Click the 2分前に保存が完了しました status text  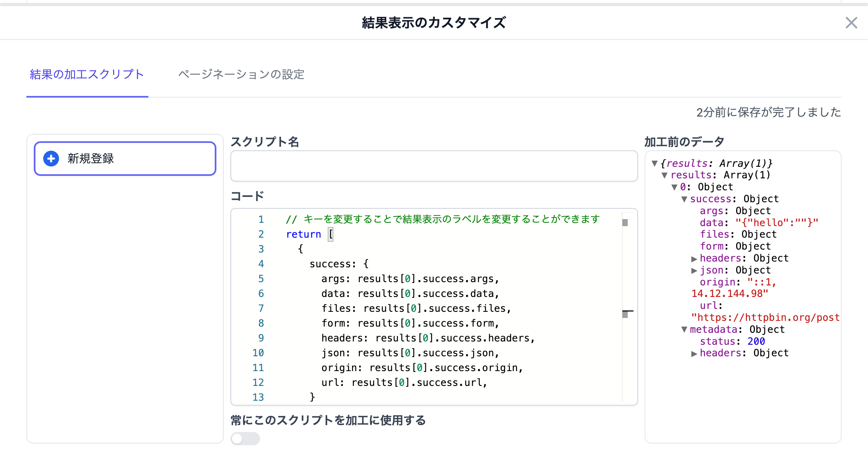tap(769, 112)
